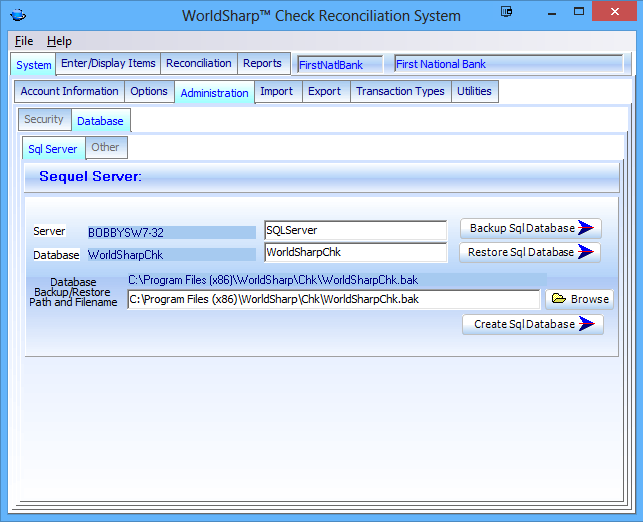Click the folder icon on Browse button
Screen dimensions: 643x522
[x=558, y=299]
